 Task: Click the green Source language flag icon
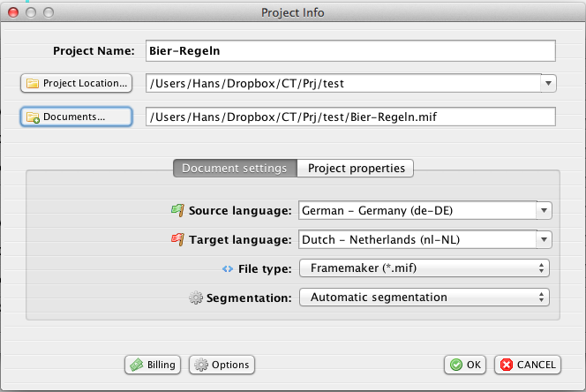[177, 211]
